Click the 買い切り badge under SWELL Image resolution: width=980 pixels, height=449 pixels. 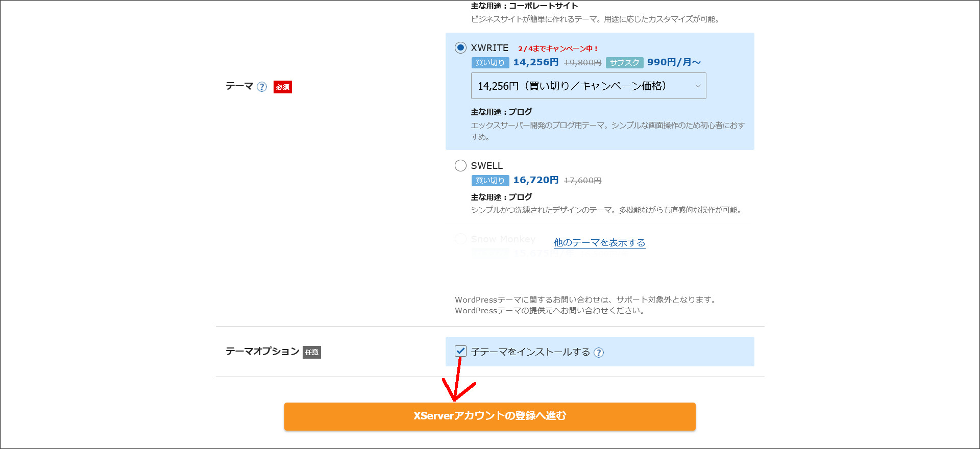click(x=490, y=181)
